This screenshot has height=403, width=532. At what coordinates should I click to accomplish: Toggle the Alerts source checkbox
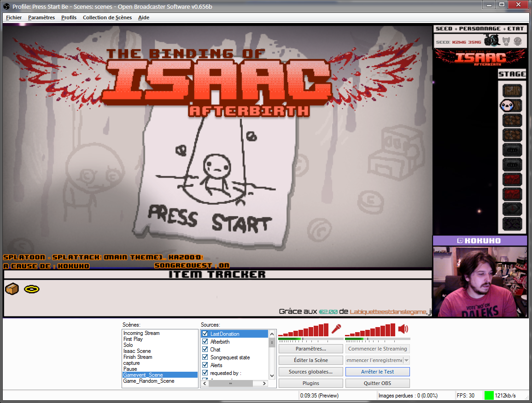(205, 365)
